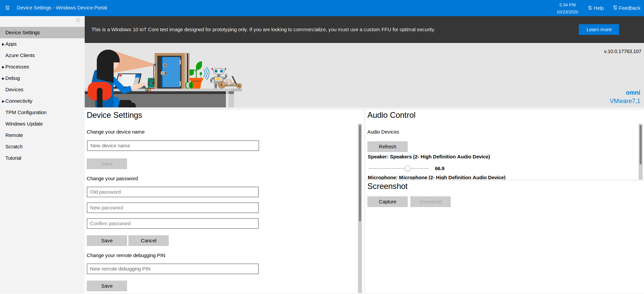
Task: Expand the Connectivity section arrow
Action: click(x=3, y=101)
